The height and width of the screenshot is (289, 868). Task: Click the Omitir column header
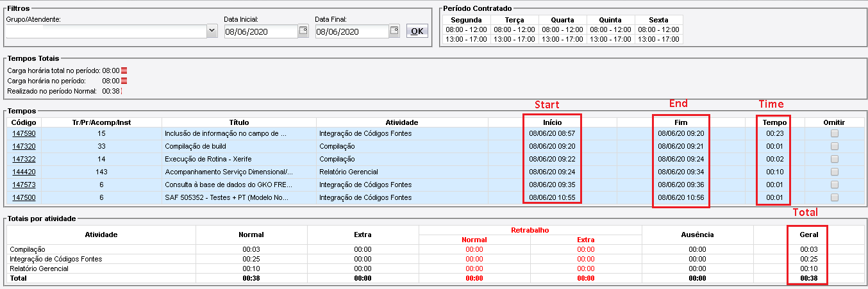click(x=834, y=122)
